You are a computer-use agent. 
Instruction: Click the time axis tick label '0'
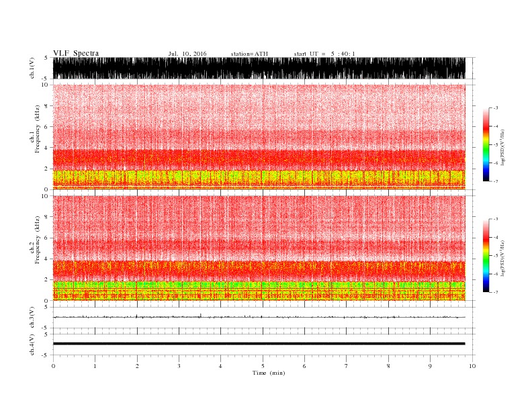[53, 366]
